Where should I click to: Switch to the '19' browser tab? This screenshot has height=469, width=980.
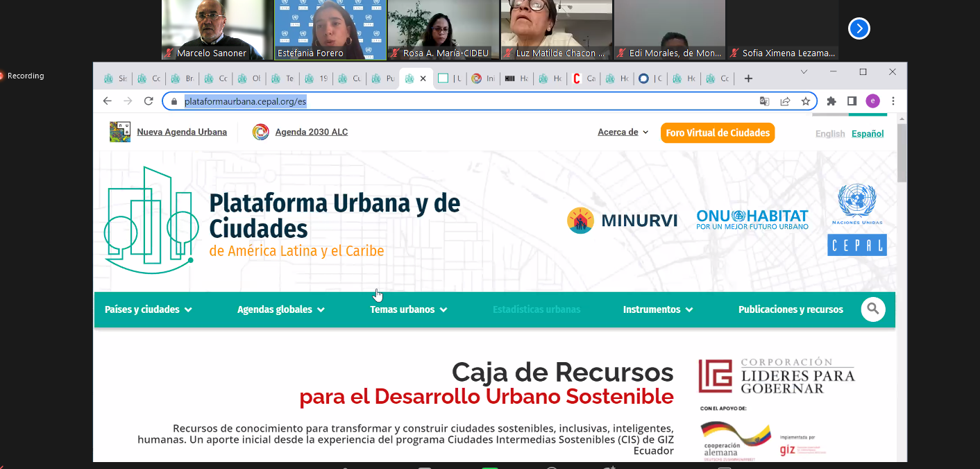[x=316, y=78]
